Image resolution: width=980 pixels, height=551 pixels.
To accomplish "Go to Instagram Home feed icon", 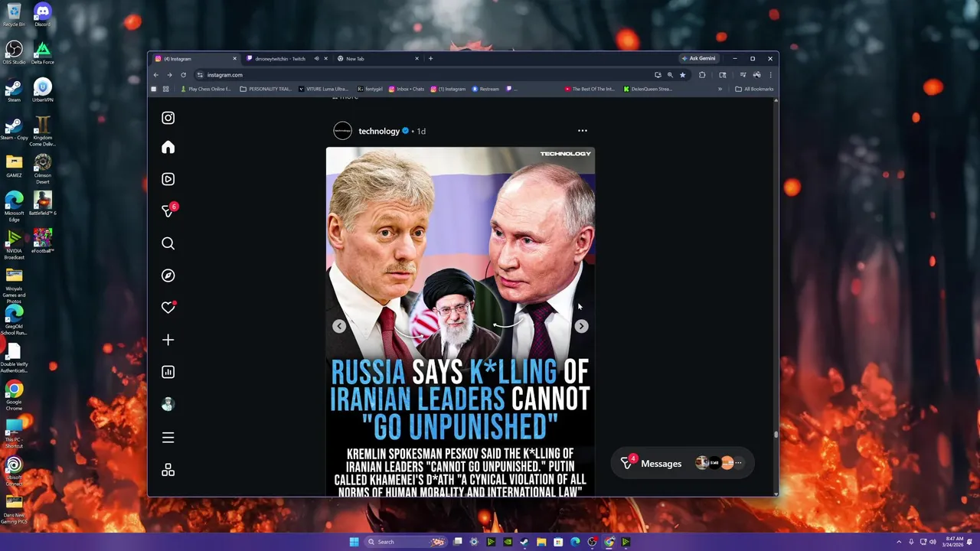I will 168,147.
